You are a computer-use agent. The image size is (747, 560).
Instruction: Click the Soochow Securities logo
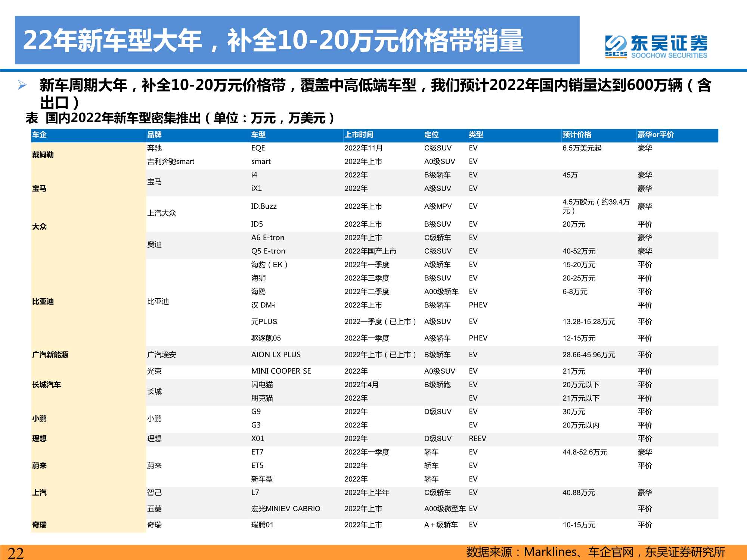656,47
